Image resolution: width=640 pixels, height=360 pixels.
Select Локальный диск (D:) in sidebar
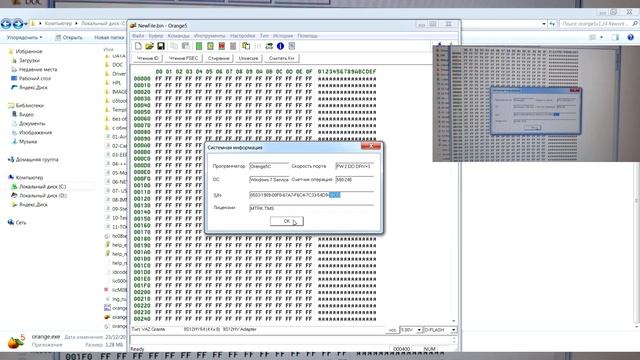(x=39, y=196)
